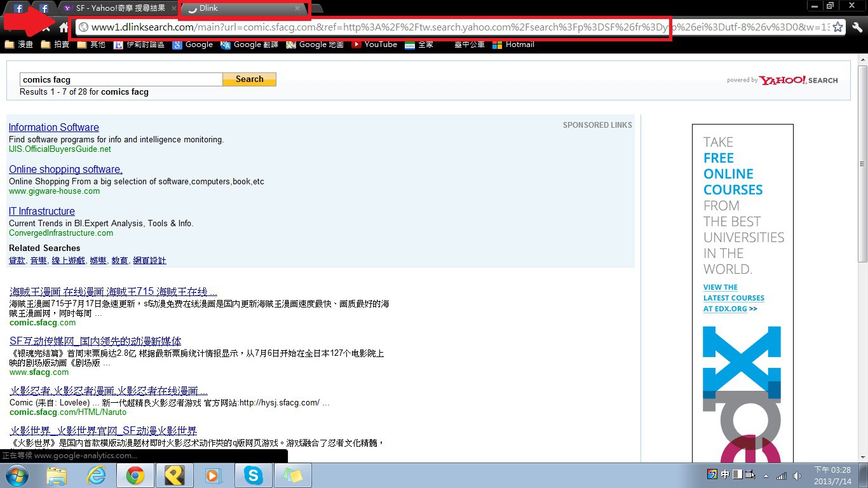Launch Internet Explorer from the taskbar
Screen dimensions: 868x488
point(96,475)
